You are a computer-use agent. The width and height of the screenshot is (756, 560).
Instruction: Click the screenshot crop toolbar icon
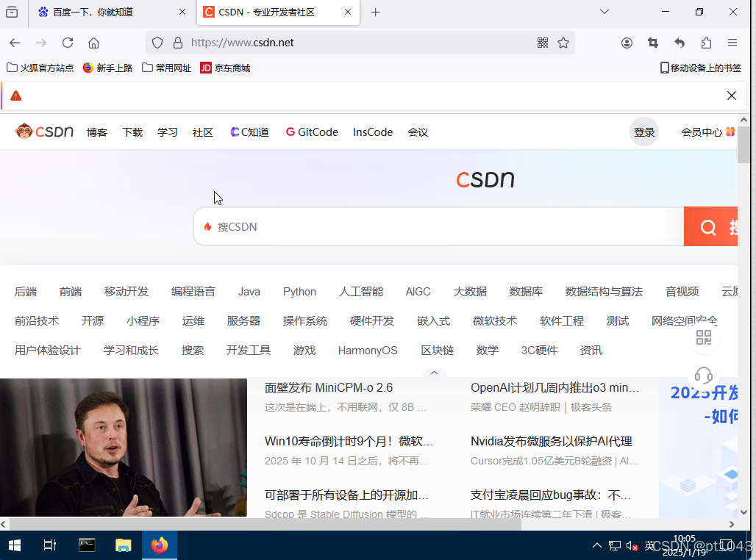pyautogui.click(x=653, y=43)
